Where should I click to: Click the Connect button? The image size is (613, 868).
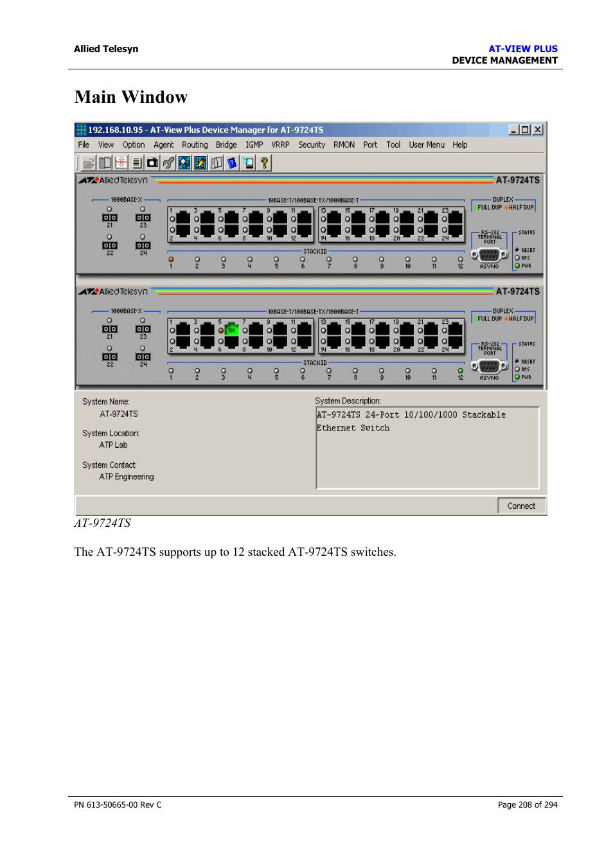tap(522, 506)
